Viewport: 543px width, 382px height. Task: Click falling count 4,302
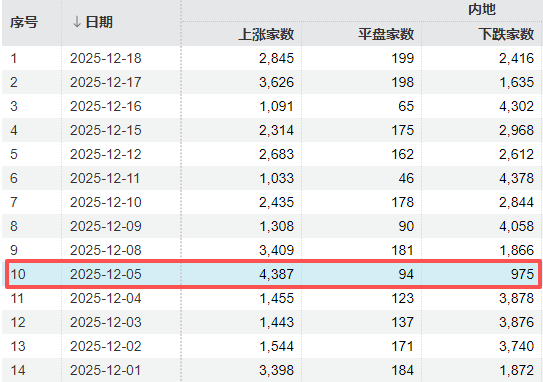[x=516, y=106]
